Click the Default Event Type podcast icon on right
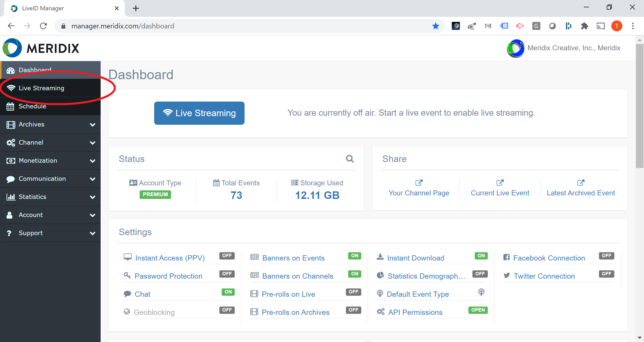Image resolution: width=644 pixels, height=342 pixels. point(481,292)
